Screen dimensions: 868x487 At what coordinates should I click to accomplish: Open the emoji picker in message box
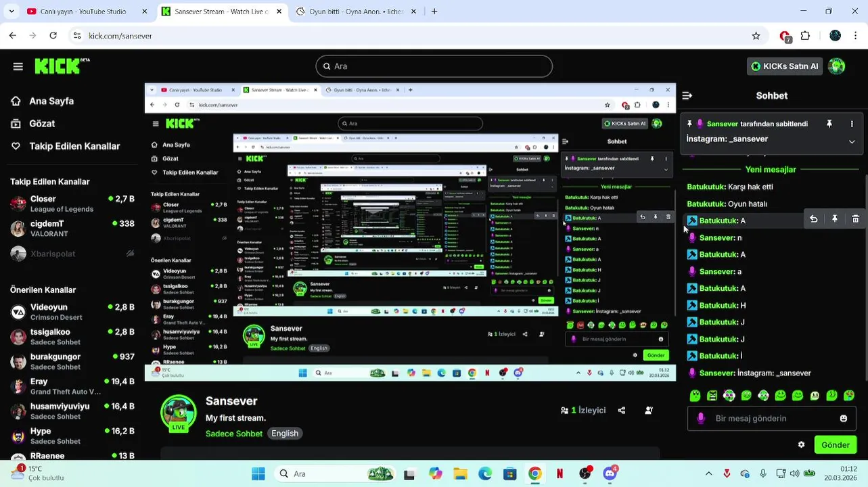(x=844, y=419)
